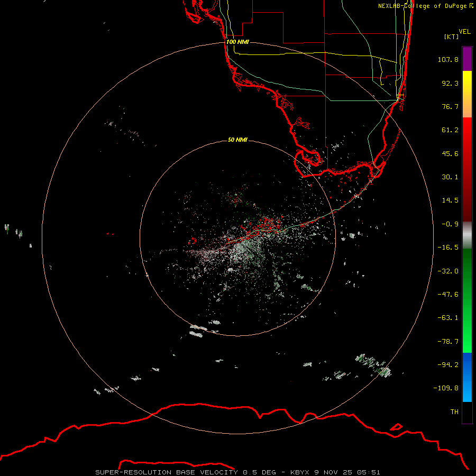Click the 92.3 legend value
Screen dimensions: 476x476
(x=450, y=83)
